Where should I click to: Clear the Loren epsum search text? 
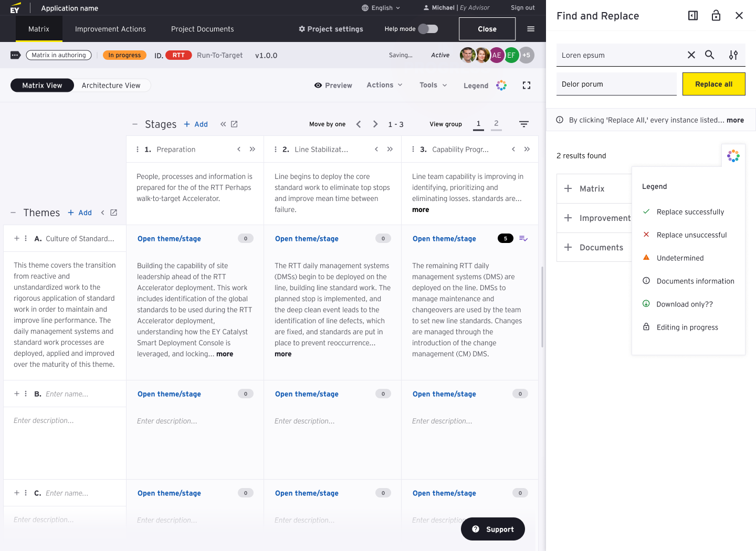691,55
